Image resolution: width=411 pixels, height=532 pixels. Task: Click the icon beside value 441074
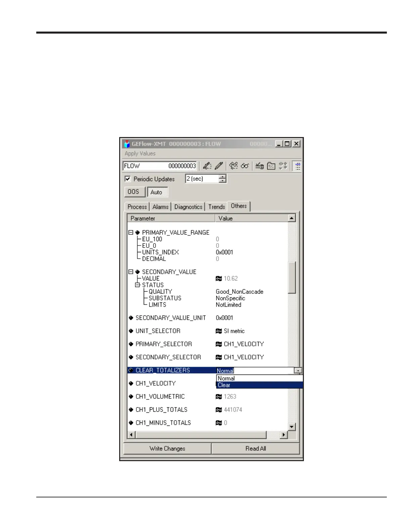click(219, 409)
